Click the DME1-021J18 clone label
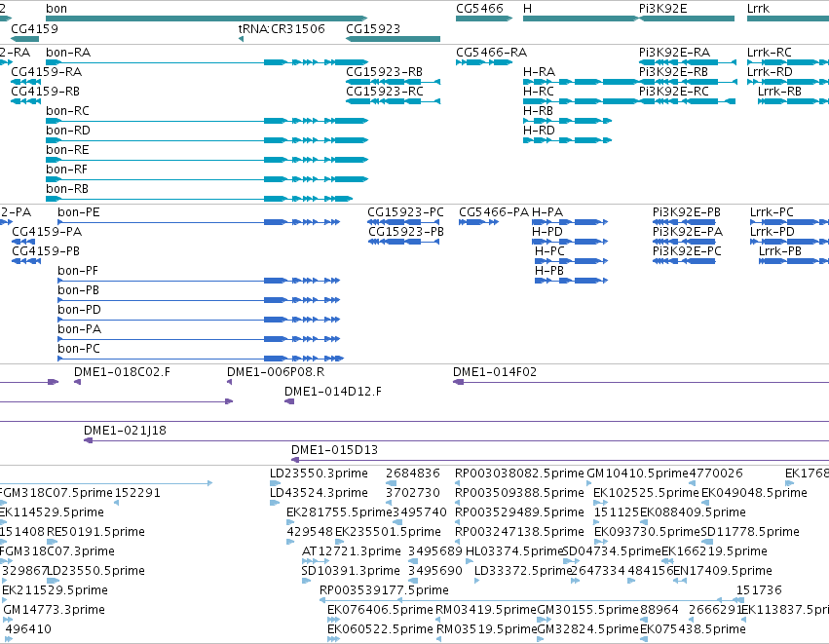Screen dimensions: 829x644 pos(126,431)
